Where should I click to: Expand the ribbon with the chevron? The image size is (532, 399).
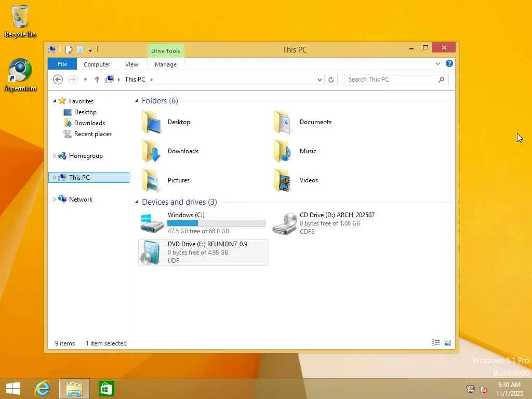click(x=437, y=64)
